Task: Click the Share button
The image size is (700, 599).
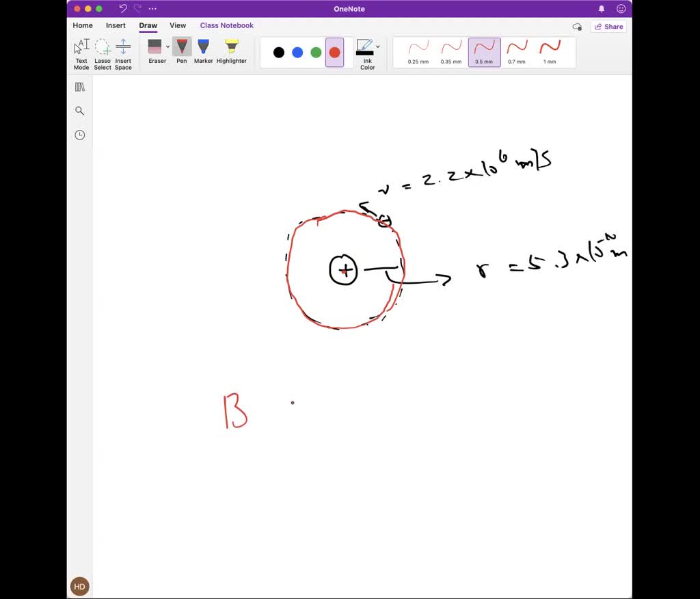Action: tap(607, 26)
